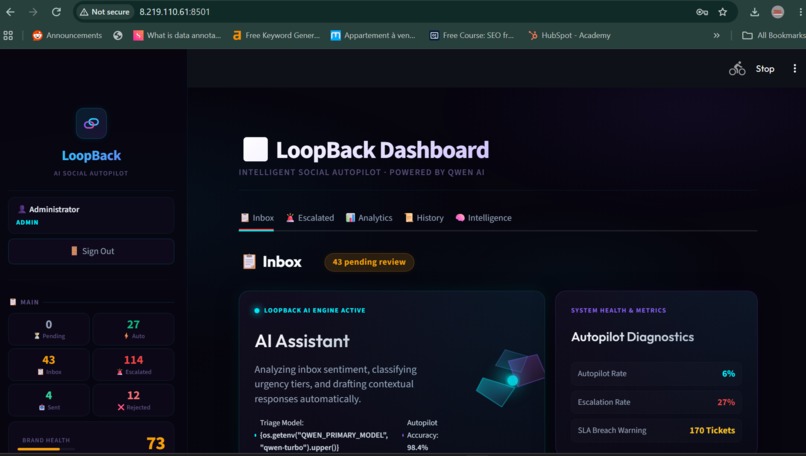Open the Announcements bookmark

(67, 35)
